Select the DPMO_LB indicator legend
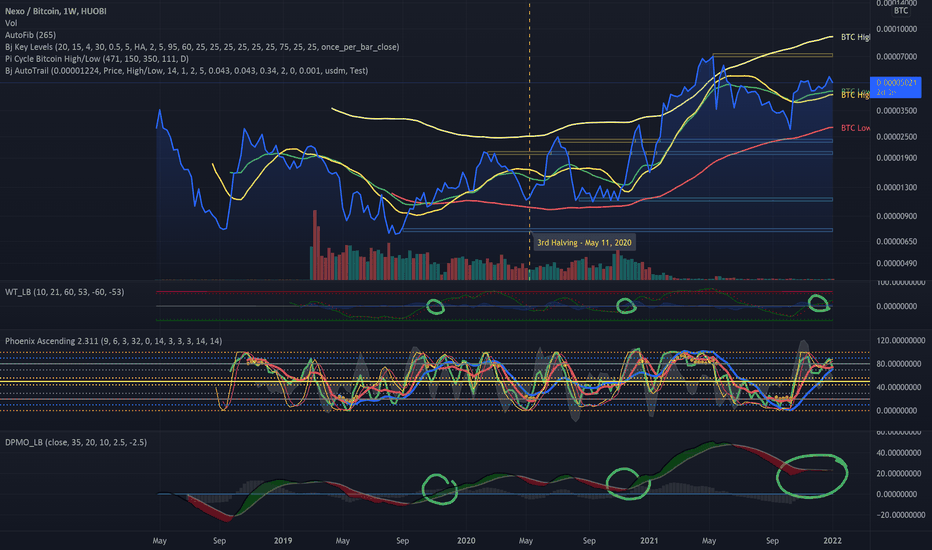The image size is (932, 550). pyautogui.click(x=76, y=442)
